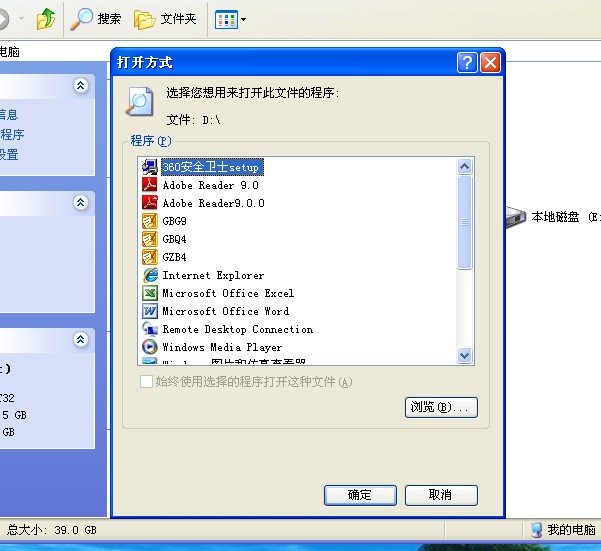Collapse the top sidebar task panel chevron
The image size is (601, 551).
click(x=80, y=85)
